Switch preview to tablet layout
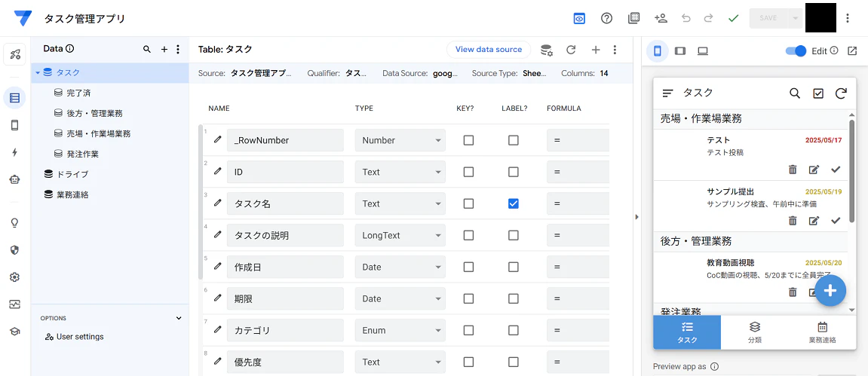 (680, 51)
